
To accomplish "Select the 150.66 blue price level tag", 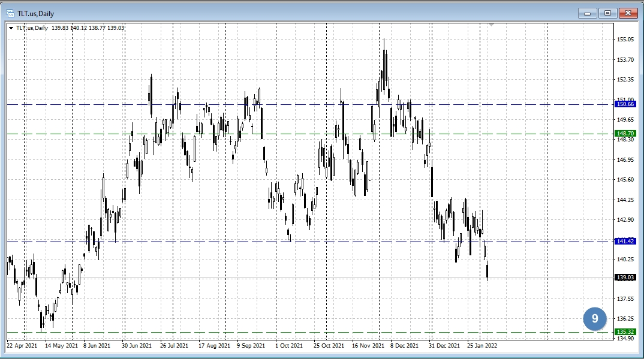I will [625, 104].
